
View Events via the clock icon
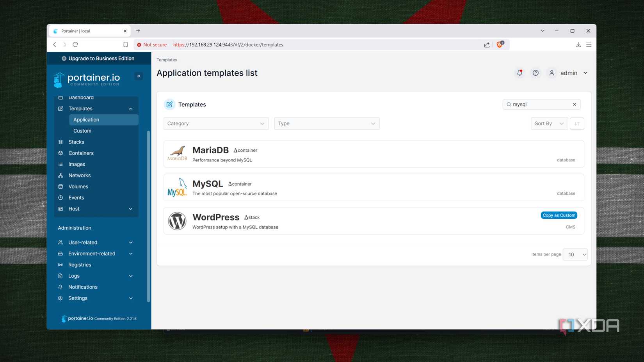pos(60,197)
